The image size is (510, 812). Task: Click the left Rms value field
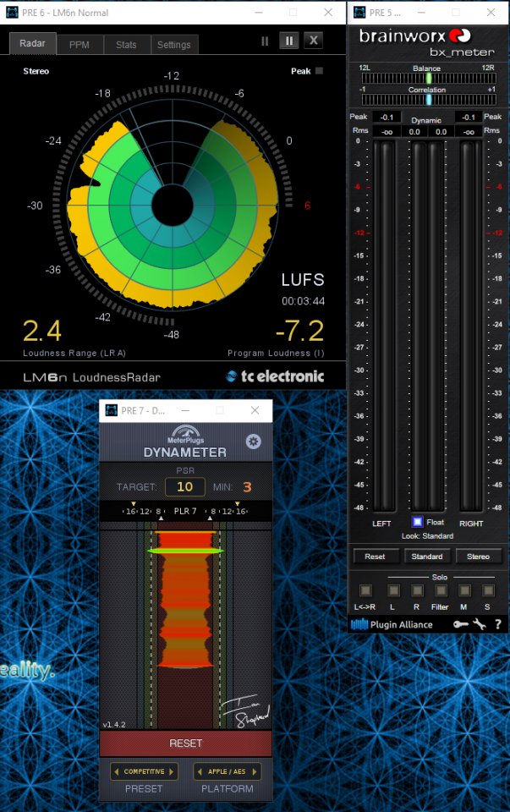[x=387, y=132]
